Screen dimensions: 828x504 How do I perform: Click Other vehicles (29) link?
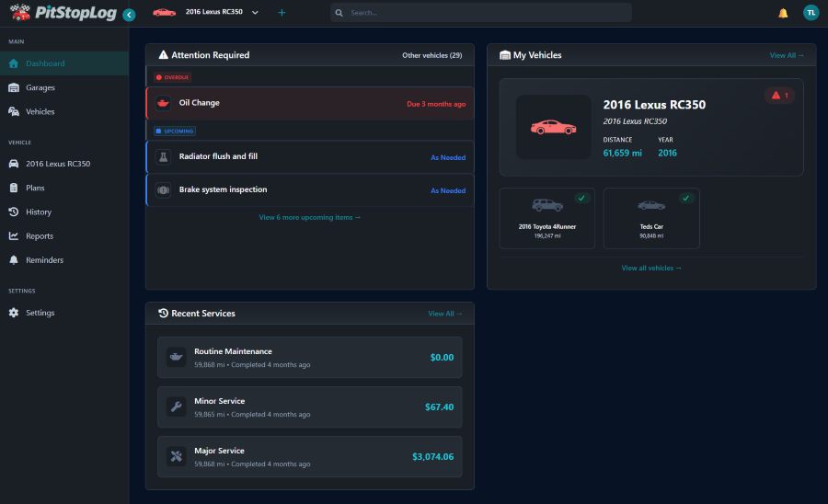click(x=432, y=55)
